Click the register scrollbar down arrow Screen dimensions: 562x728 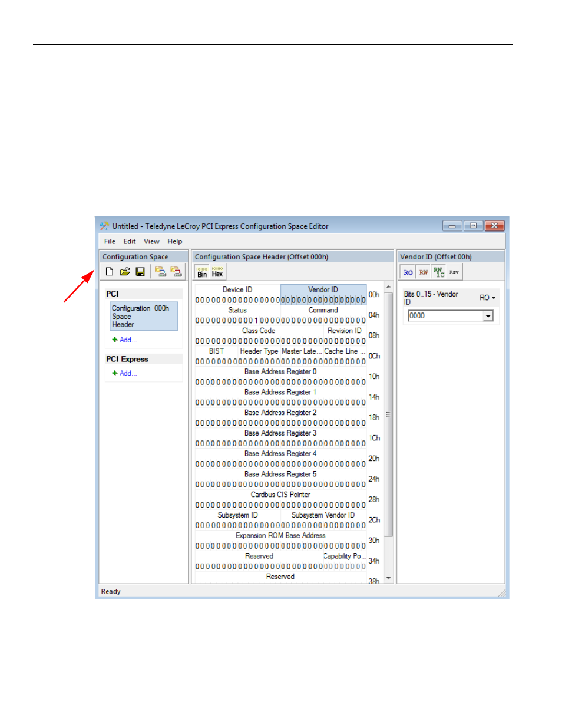[388, 579]
